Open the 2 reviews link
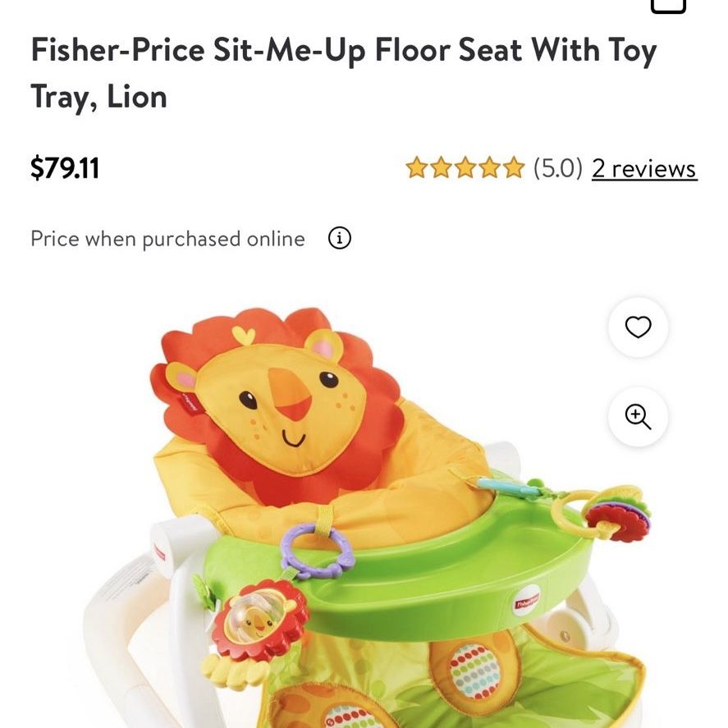Viewport: 728px width, 728px height. 644,168
